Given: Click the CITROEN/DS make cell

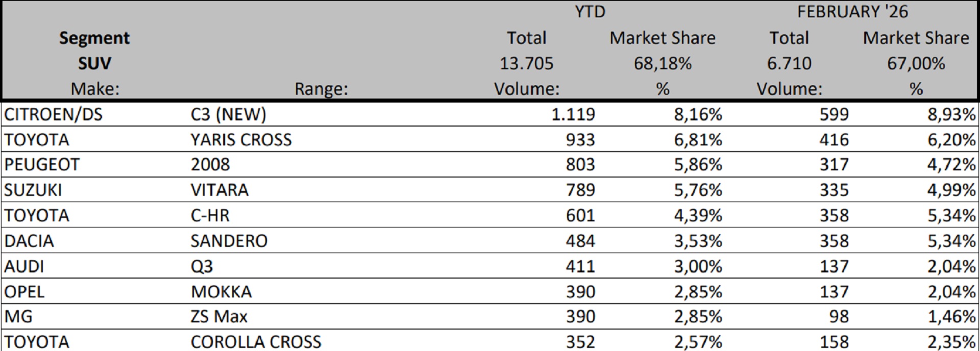Looking at the screenshot, I should tap(53, 114).
